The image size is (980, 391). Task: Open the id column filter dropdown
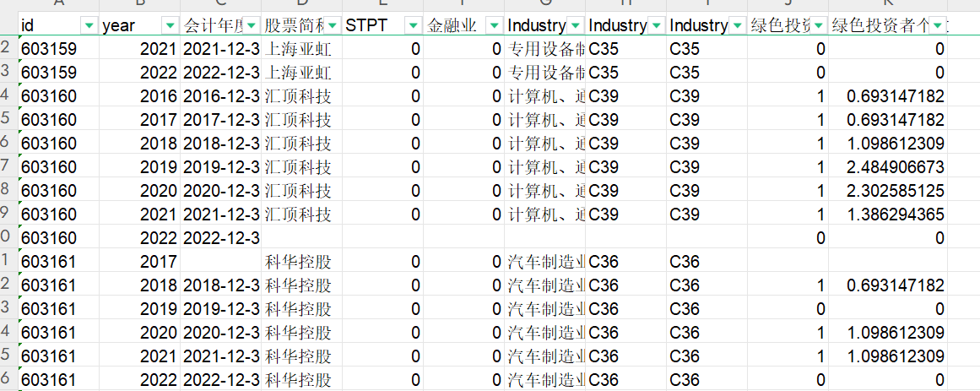tap(89, 26)
